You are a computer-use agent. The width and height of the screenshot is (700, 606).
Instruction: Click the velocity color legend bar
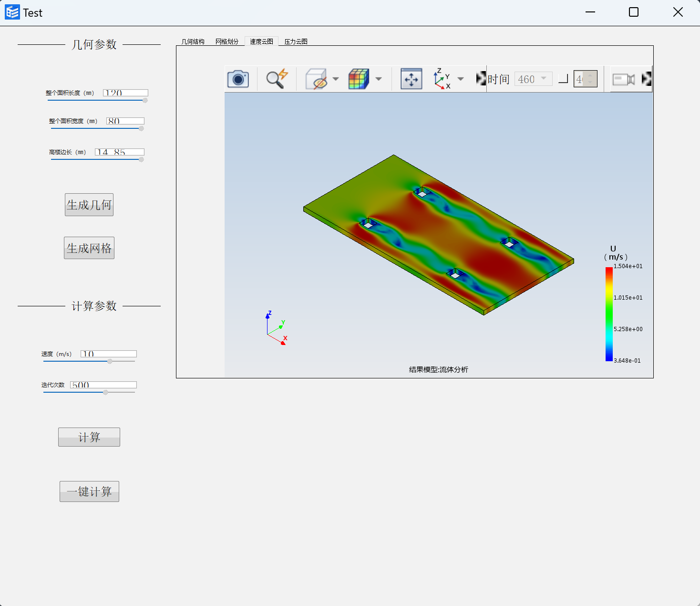click(x=609, y=314)
